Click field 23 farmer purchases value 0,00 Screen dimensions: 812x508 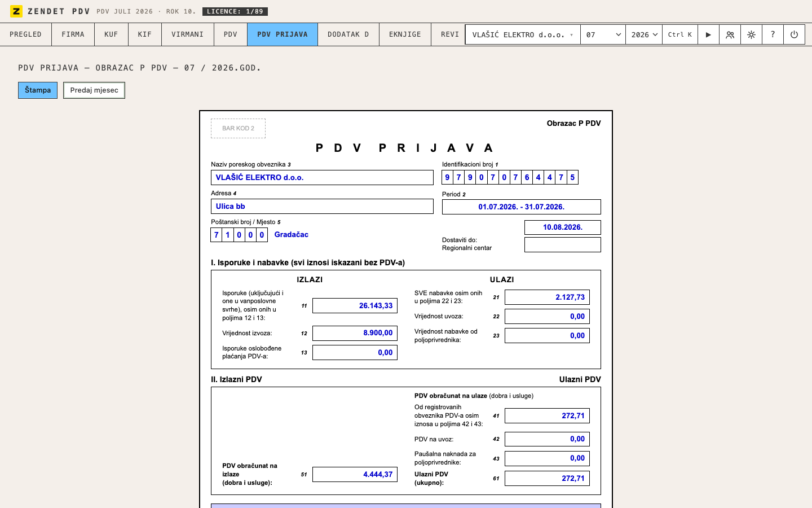[547, 335]
